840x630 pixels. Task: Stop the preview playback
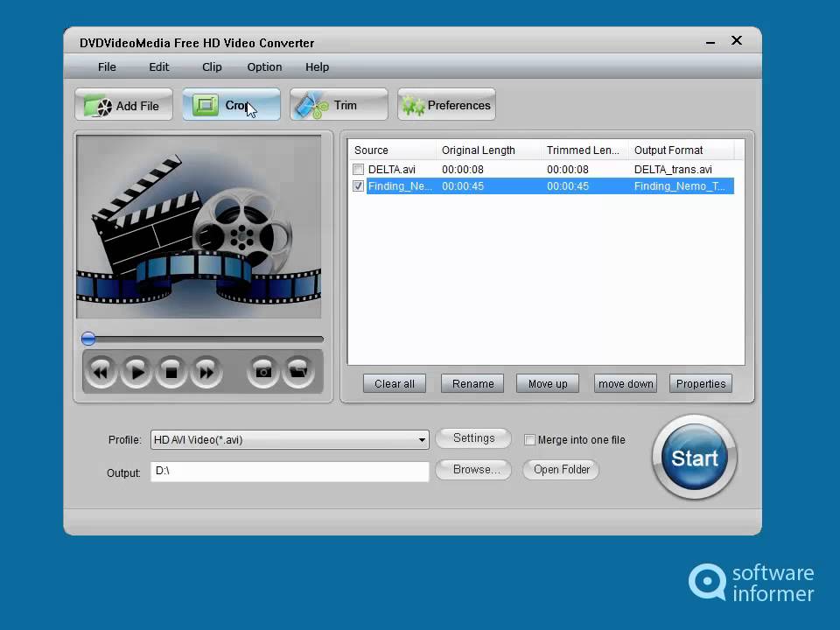pos(171,372)
